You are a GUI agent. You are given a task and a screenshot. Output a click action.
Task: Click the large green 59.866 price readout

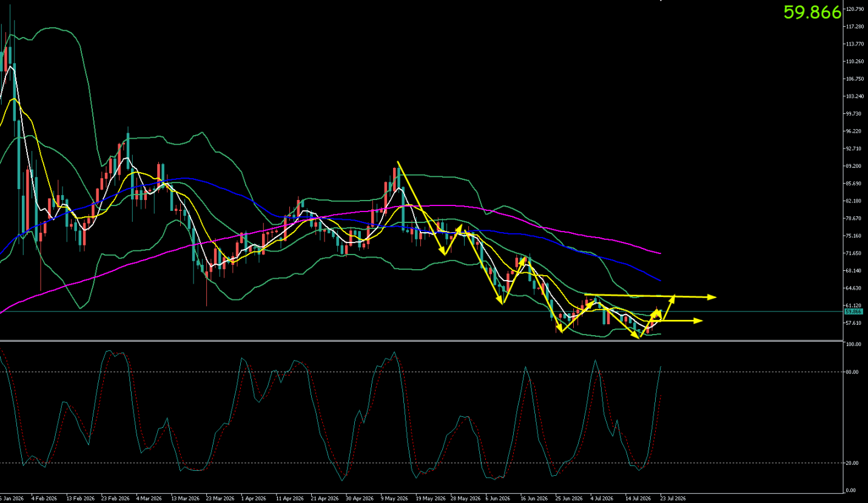pyautogui.click(x=812, y=12)
